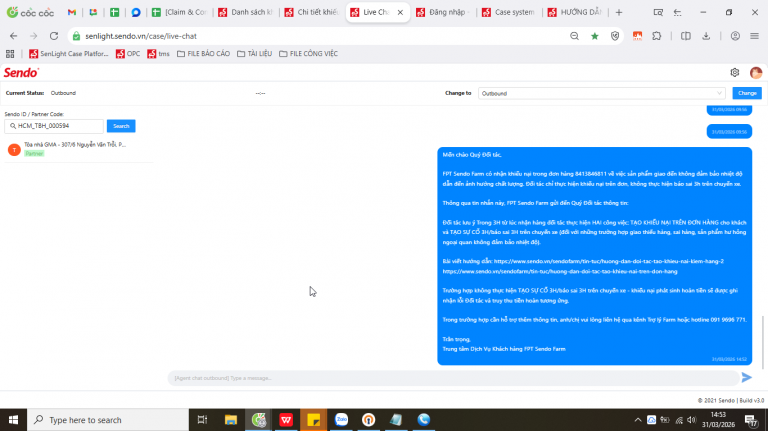
Task: Open the apps grid icon in bookmarks bar
Action: coord(10,54)
